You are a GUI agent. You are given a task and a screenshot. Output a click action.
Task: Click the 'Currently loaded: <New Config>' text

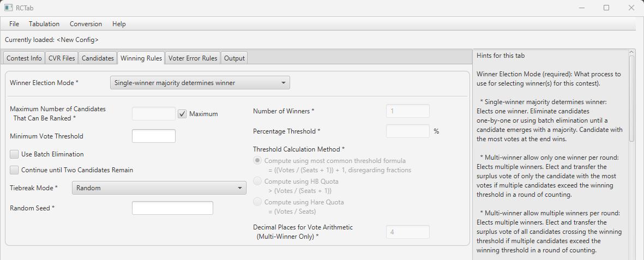tap(52, 40)
